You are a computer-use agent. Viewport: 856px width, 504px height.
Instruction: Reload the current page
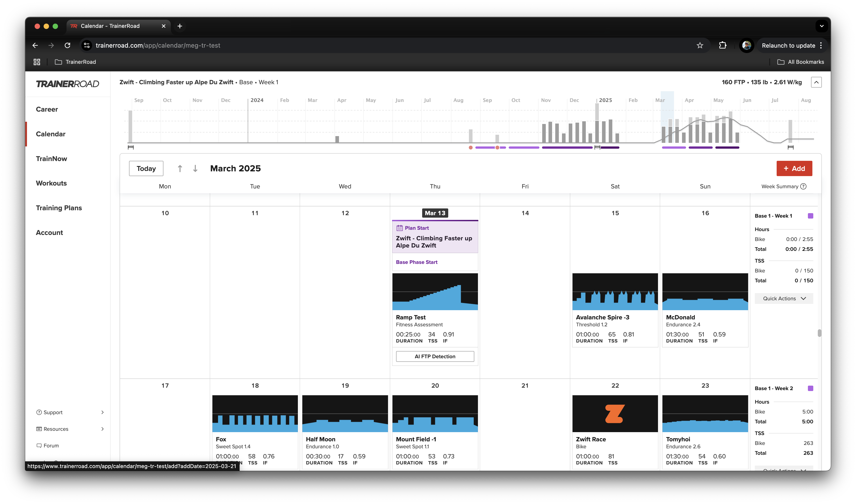pos(68,46)
